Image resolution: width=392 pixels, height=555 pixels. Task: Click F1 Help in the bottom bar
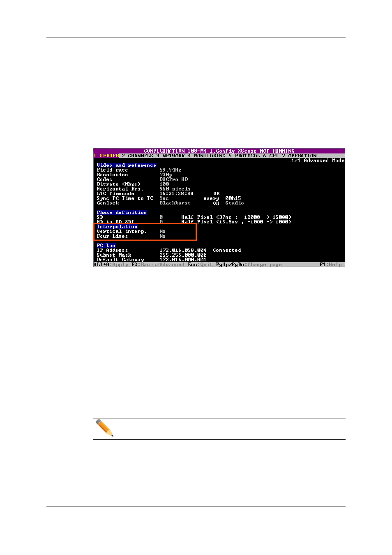click(330, 265)
